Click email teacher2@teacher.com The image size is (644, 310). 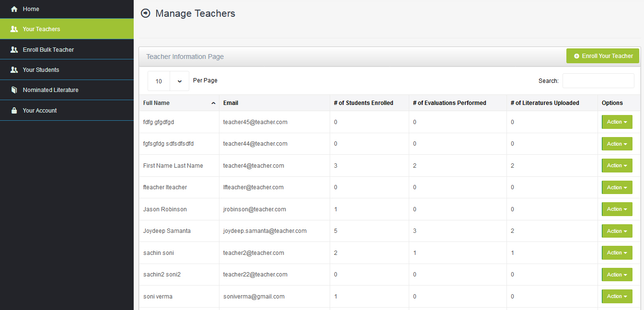(253, 253)
